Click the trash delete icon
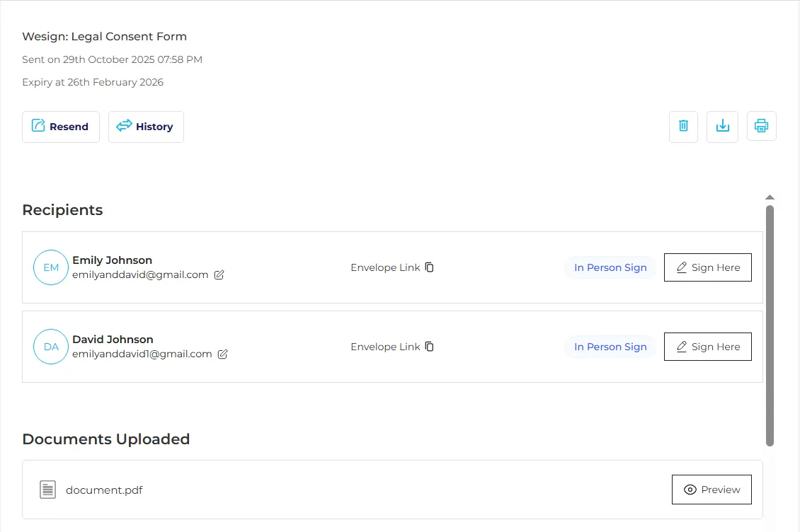This screenshot has width=800, height=532. click(683, 127)
